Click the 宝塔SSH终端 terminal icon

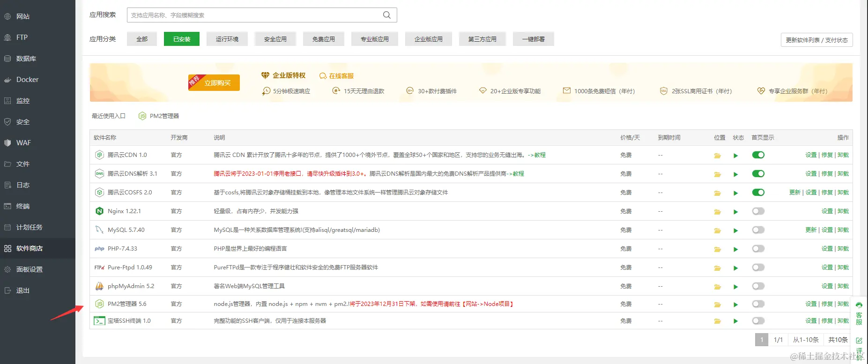99,321
